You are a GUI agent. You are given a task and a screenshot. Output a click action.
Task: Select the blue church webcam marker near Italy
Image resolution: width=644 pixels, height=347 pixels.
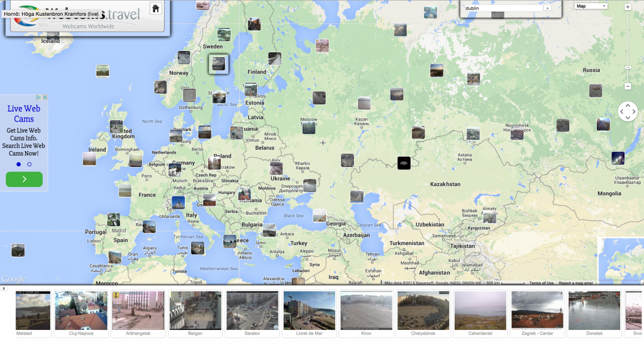point(178,202)
